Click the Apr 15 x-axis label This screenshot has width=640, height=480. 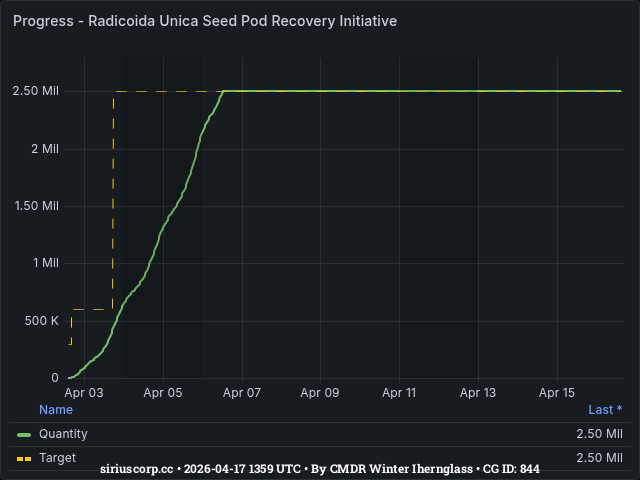(x=557, y=393)
